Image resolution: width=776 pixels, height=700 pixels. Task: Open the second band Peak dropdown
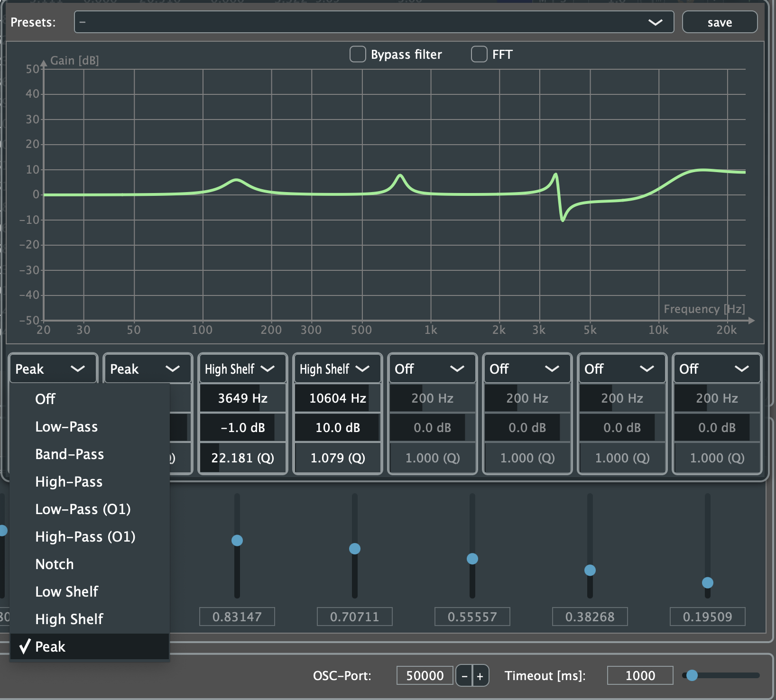[x=147, y=369]
